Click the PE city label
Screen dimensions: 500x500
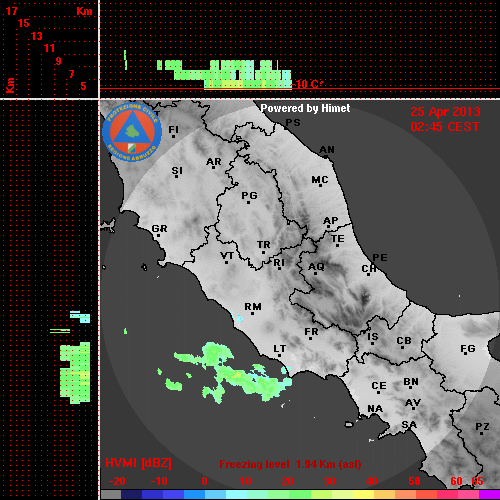pos(380,257)
